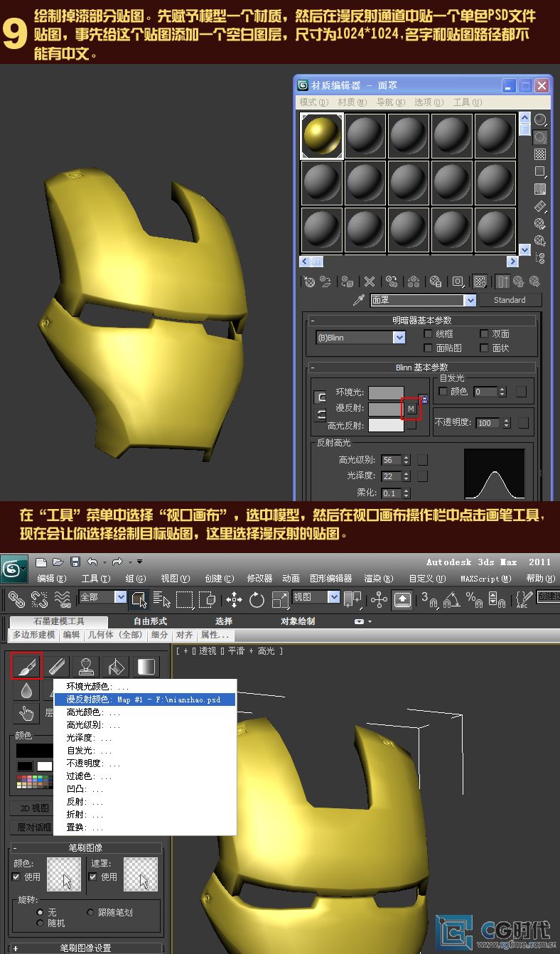This screenshot has width=560, height=954.
Task: Collapse the Blinn 基本参数 rollout
Action: click(422, 368)
